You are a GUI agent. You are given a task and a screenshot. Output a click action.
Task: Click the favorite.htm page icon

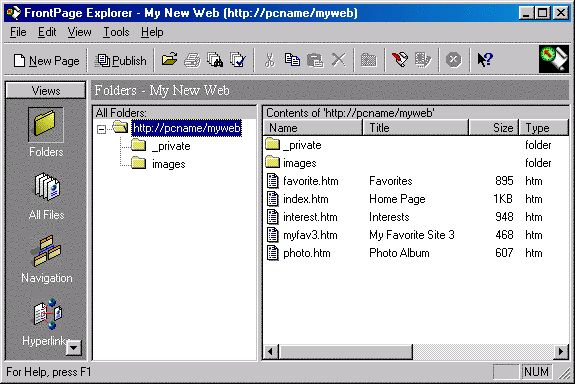(x=272, y=181)
